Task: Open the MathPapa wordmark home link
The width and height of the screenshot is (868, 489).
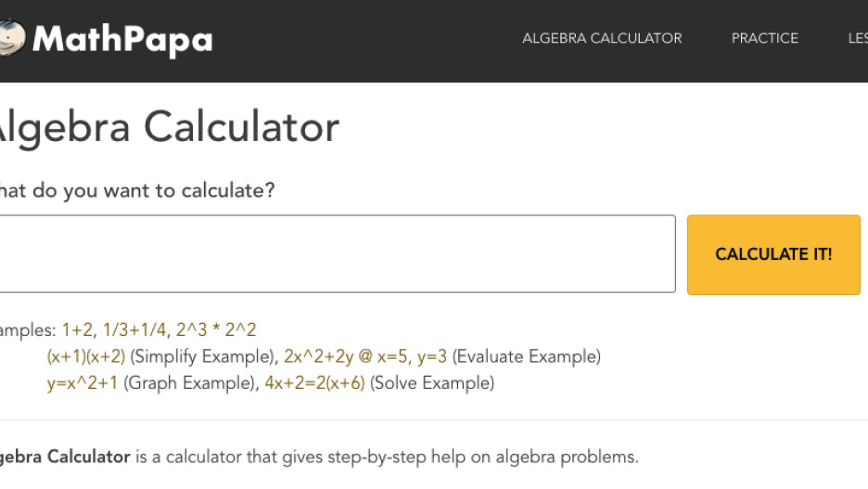Action: [x=122, y=40]
